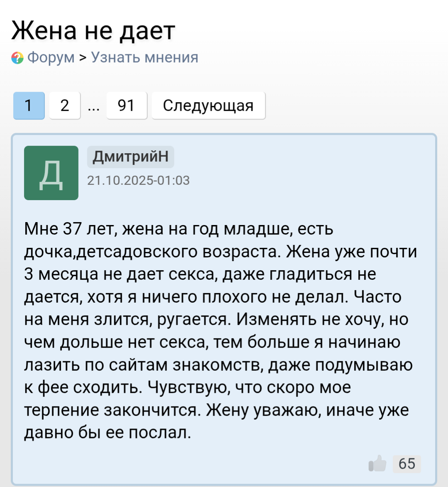Screen dimensions: 448x487
Task: Click the pagination ellipsis between pages
Action: tap(93, 106)
